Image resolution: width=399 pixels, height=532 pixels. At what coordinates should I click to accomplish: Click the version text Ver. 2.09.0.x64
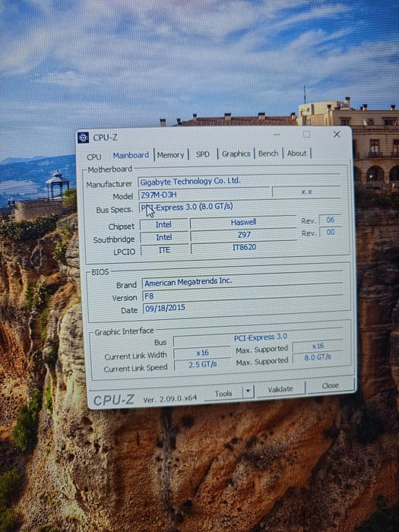pos(170,399)
